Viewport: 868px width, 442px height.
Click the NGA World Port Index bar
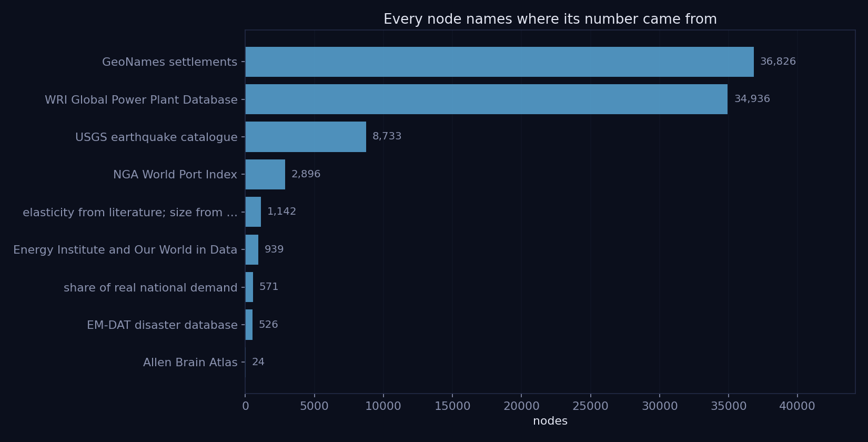(x=265, y=175)
